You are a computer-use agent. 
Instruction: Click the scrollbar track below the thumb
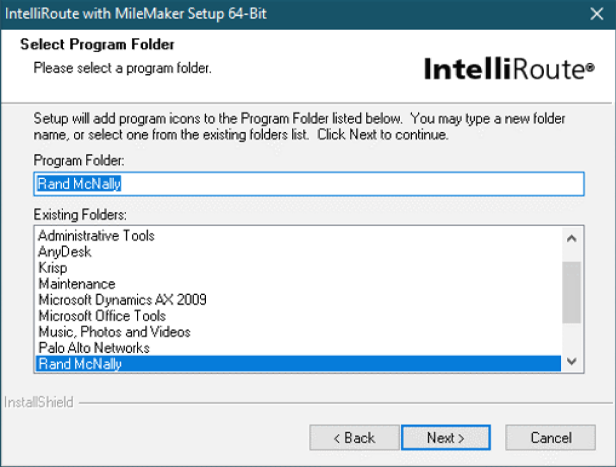pyautogui.click(x=572, y=337)
